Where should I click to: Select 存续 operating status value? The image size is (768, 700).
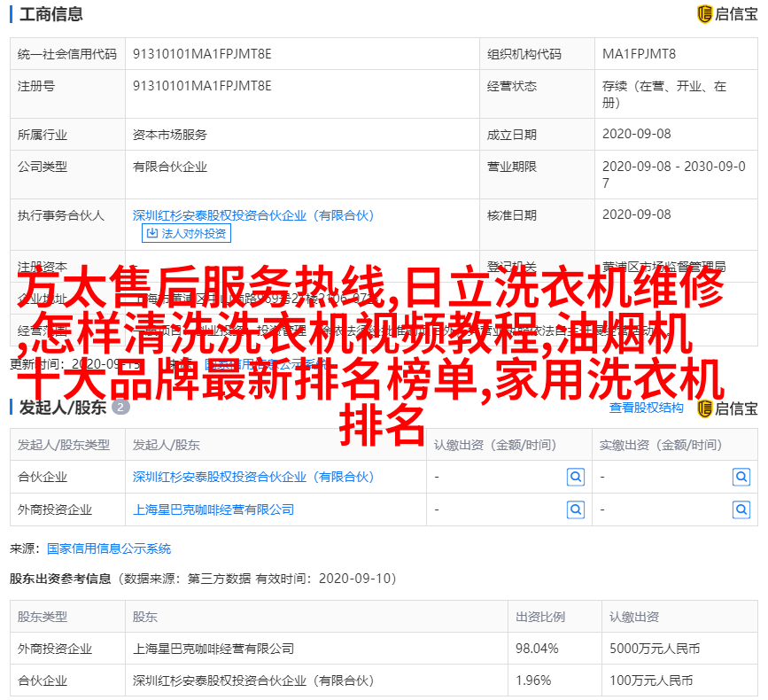click(x=664, y=94)
